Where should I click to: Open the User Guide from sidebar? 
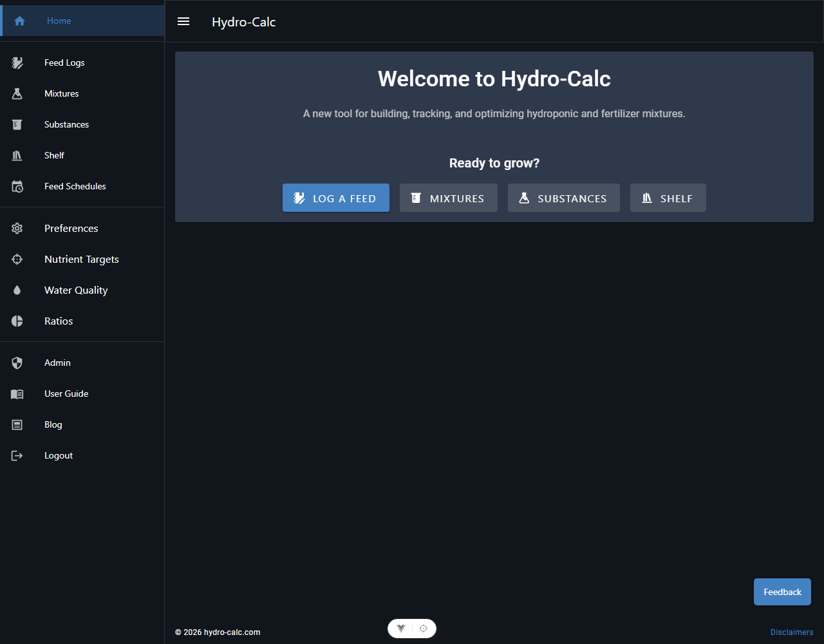pos(82,393)
